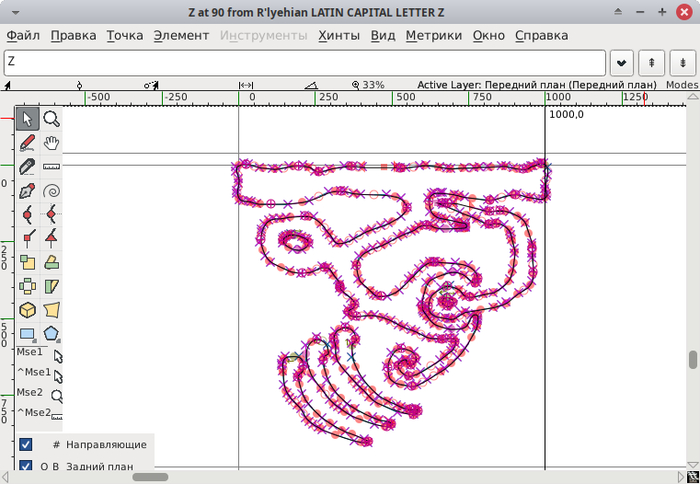The width and height of the screenshot is (700, 484).
Task: Click the ^Mse2 ruler binding icon
Action: 57,417
